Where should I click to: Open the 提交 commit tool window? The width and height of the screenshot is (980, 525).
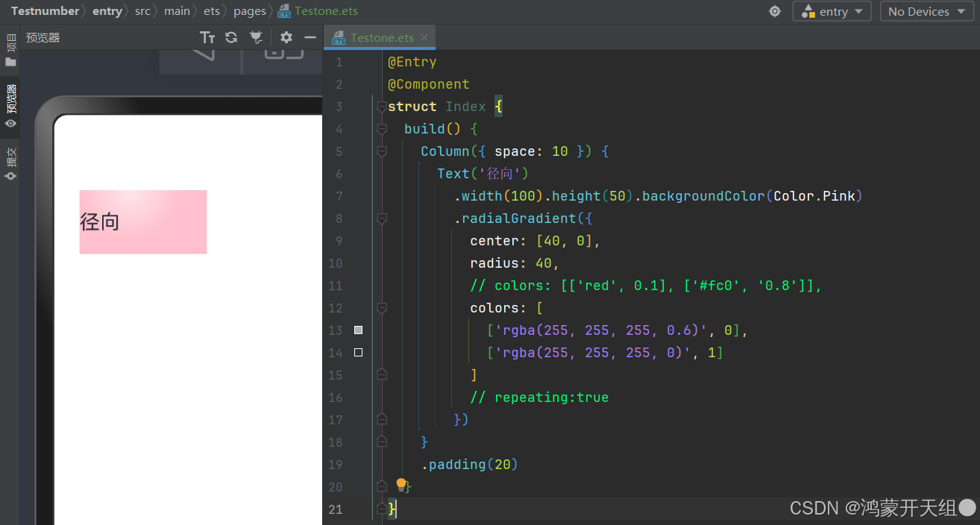(x=10, y=163)
